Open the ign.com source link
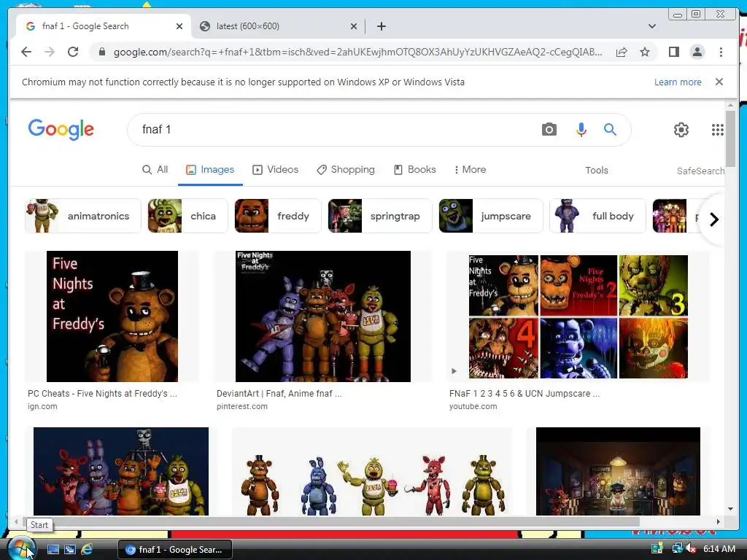747x560 pixels. point(42,406)
